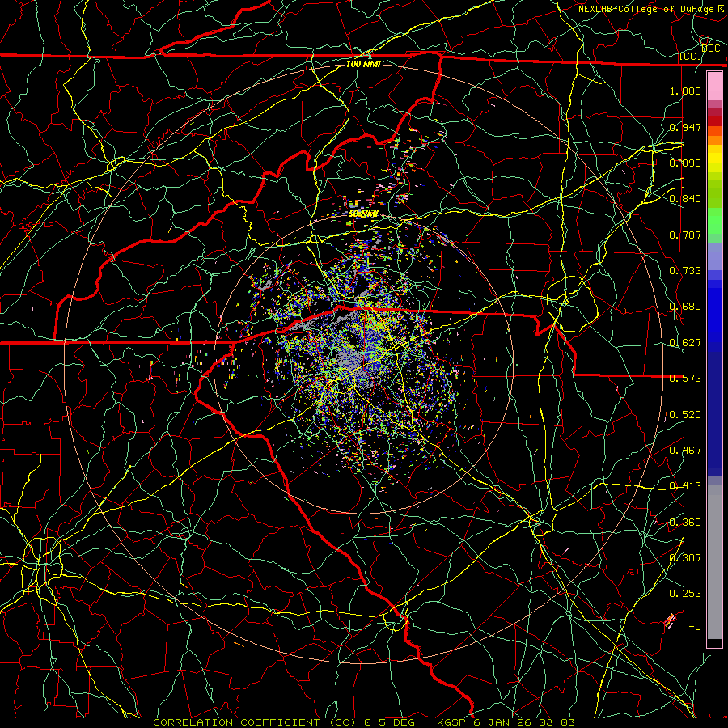Click the 1.000 scale value
Viewport: 728px width, 728px height.
pyautogui.click(x=685, y=91)
